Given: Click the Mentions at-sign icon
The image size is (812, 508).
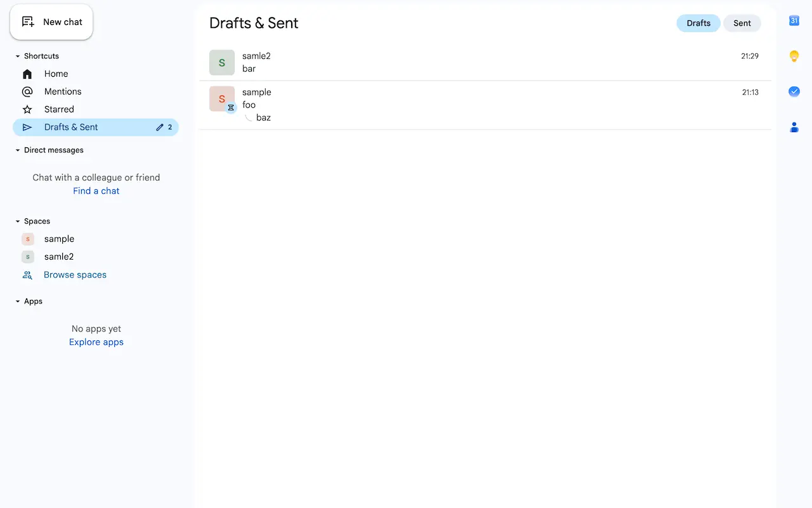Looking at the screenshot, I should [27, 91].
